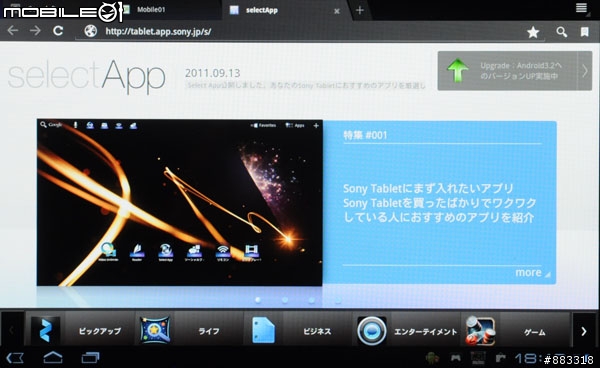Select the ビジネス category label
This screenshot has height=368, width=600.
[x=317, y=331]
